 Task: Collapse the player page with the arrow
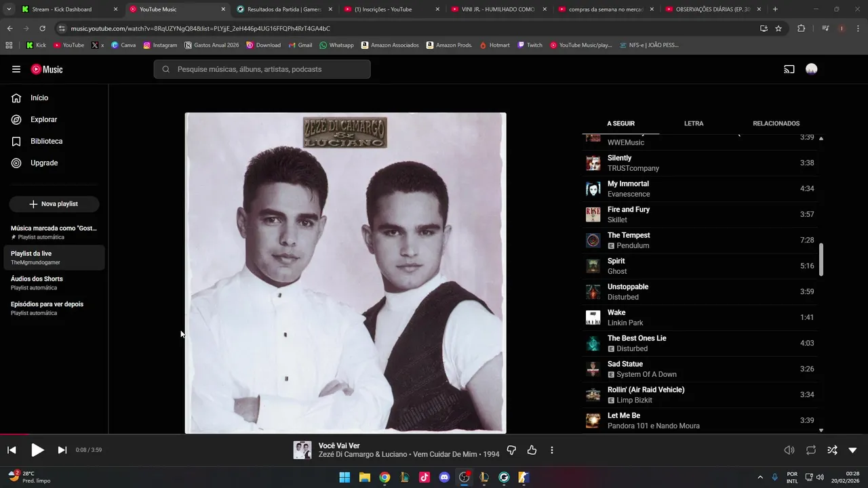point(852,450)
